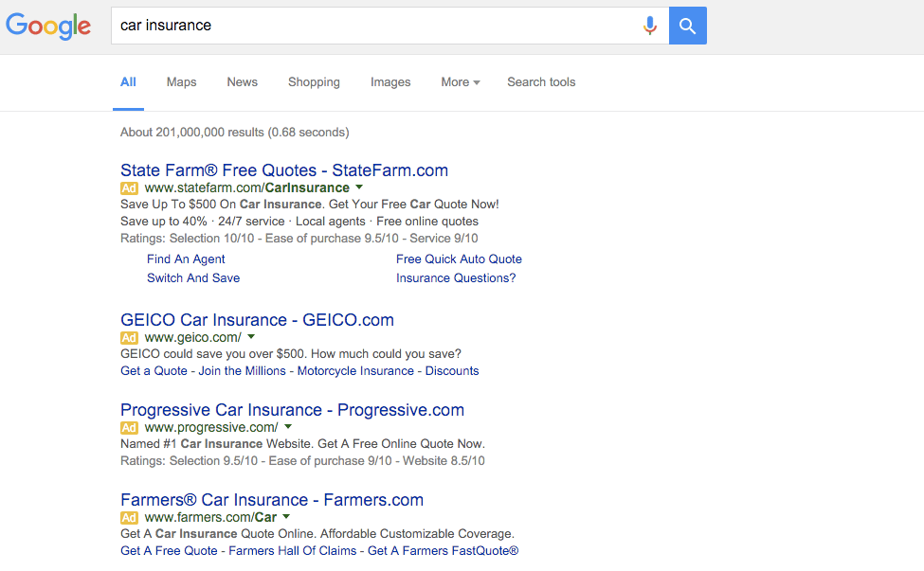
Task: Click www.geico.com/ URL text
Action: (193, 338)
